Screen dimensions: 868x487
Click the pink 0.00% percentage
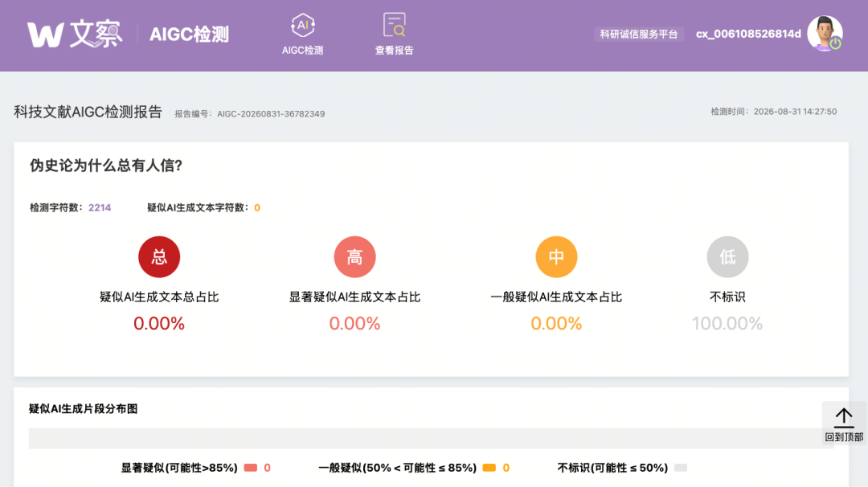pyautogui.click(x=355, y=324)
